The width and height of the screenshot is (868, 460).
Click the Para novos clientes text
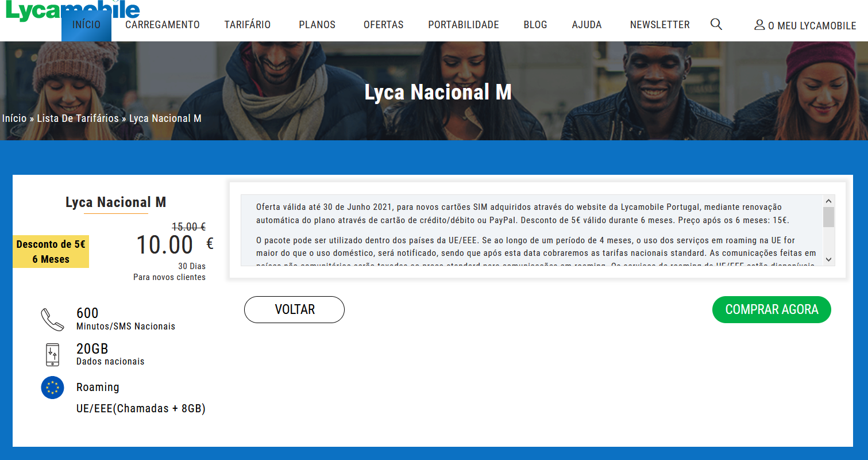169,277
